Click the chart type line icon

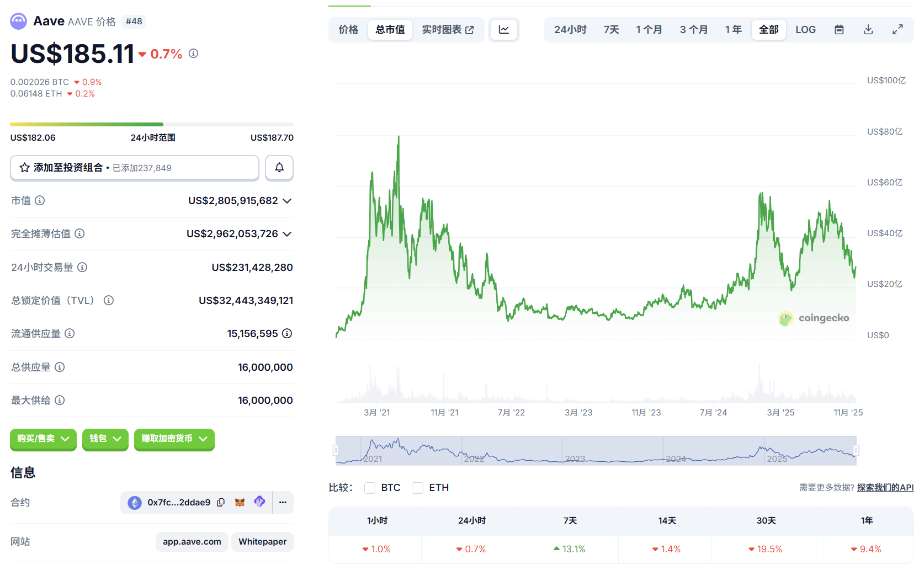(504, 30)
